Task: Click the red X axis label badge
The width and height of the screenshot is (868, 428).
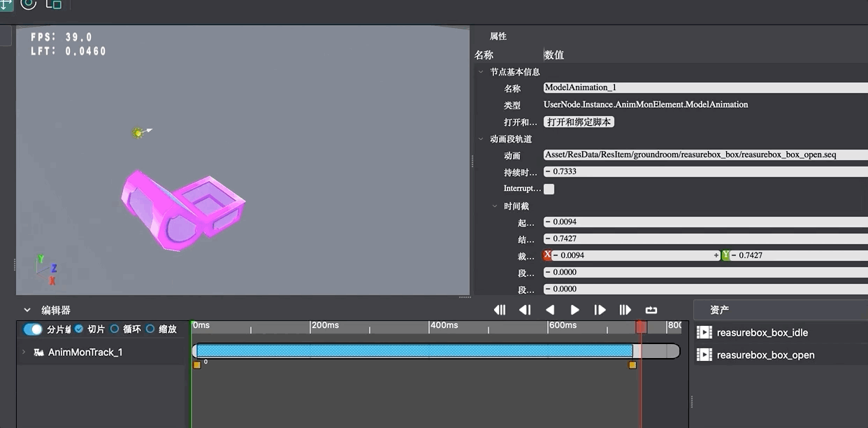Action: [547, 255]
